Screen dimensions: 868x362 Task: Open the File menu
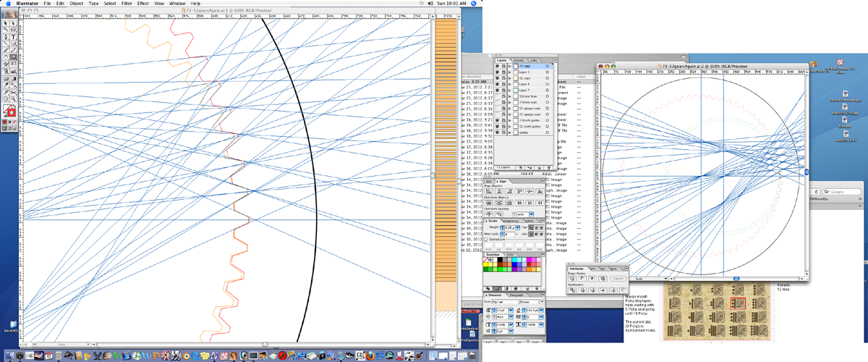coord(46,4)
